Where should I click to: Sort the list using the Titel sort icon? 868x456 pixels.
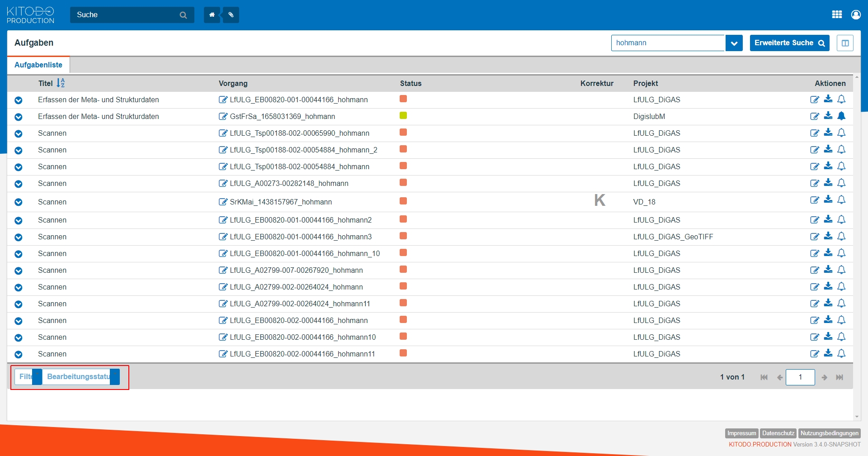[61, 83]
